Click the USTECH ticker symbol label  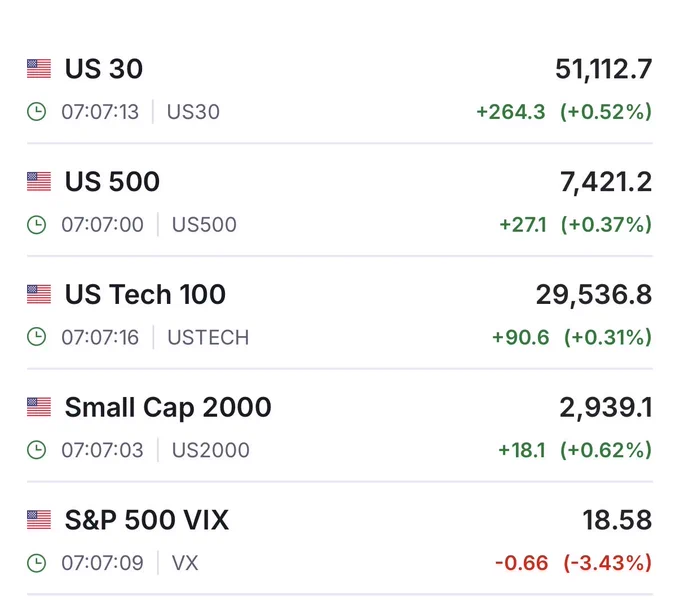click(x=208, y=337)
